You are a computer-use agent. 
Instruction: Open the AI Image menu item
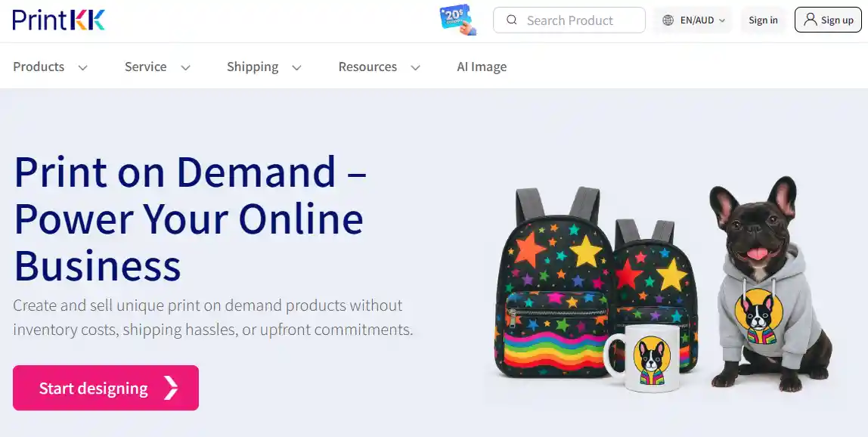482,67
